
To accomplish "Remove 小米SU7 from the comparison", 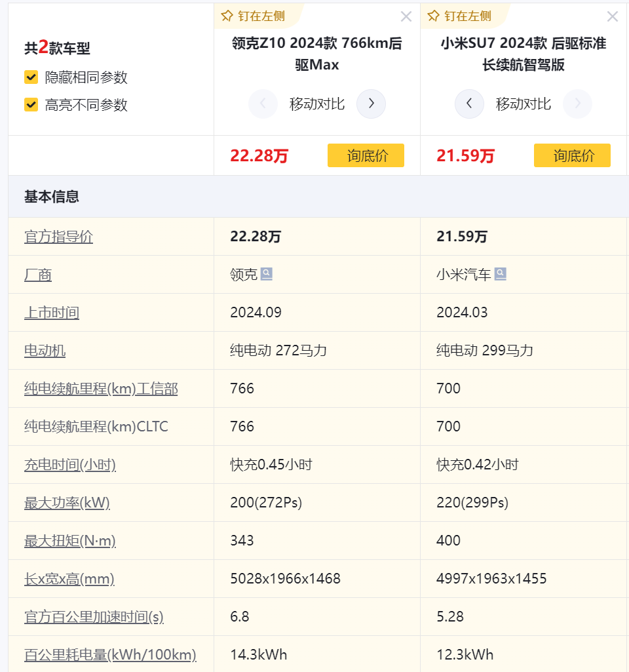I will (x=612, y=16).
